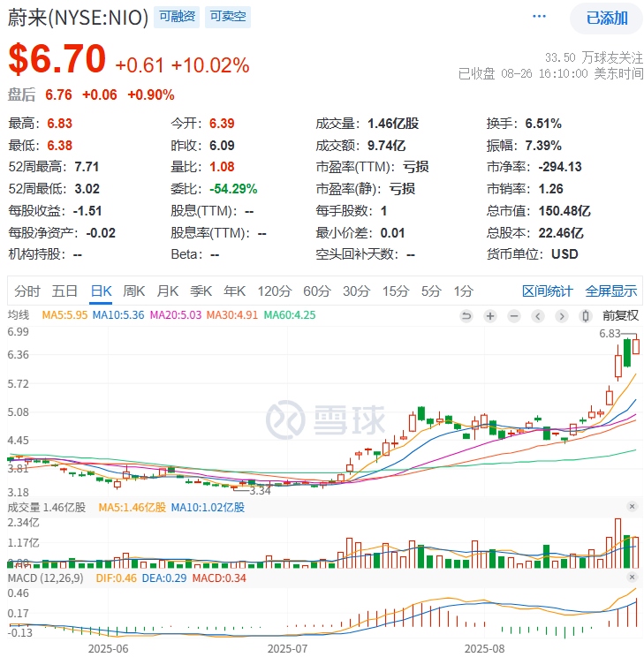Select the 周K chart tab
Image resolution: width=644 pixels, height=657 pixels.
click(x=133, y=291)
